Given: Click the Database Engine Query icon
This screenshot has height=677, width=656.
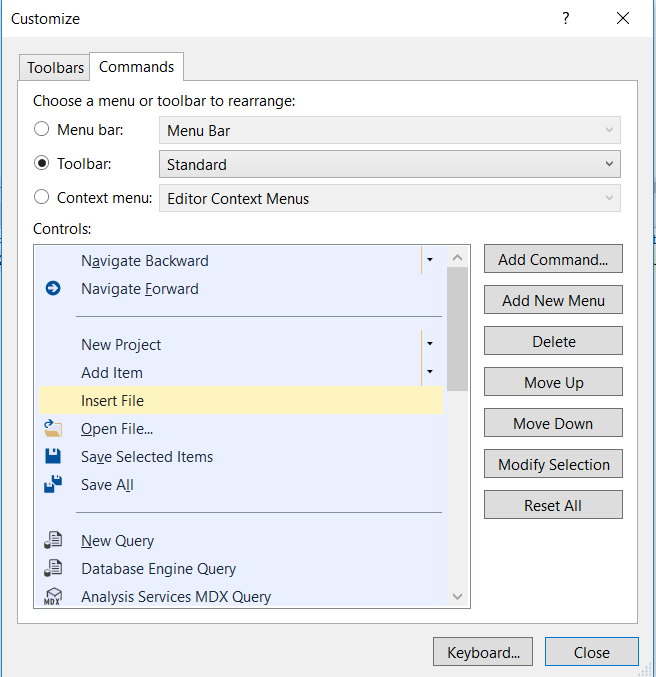Looking at the screenshot, I should click(53, 569).
